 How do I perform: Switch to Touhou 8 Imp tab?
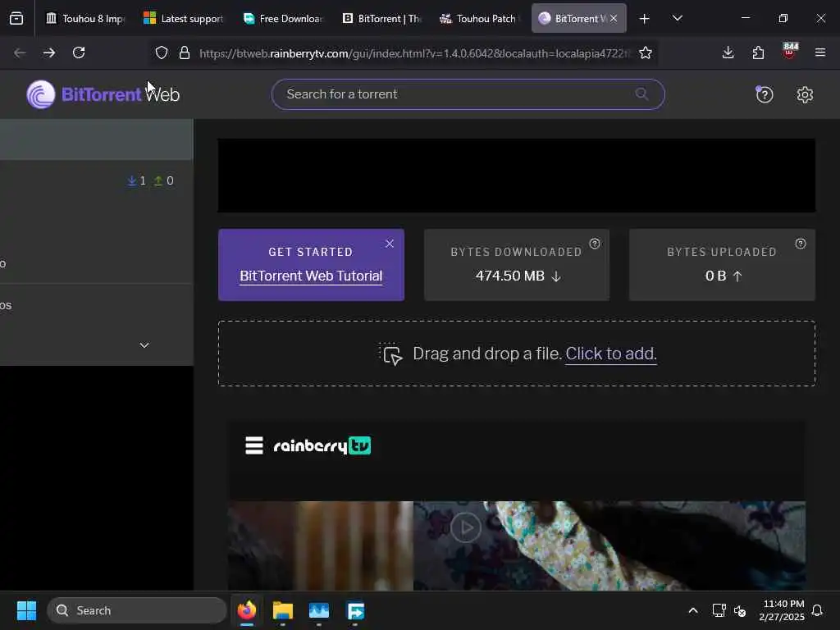click(84, 19)
